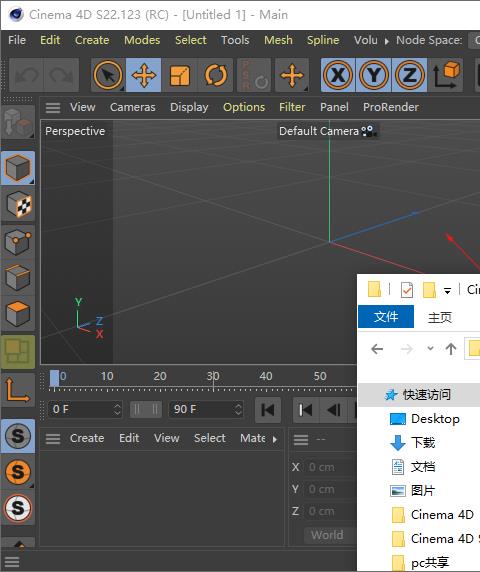Toggle orange Workplane snap S icon
Screen dimensions: 480x572
click(18, 472)
